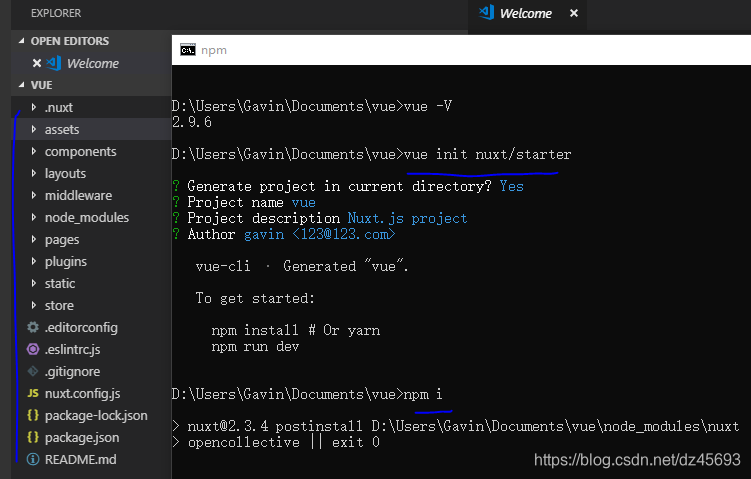This screenshot has height=479, width=751.
Task: Click the .eslintrc.js purple ESLint icon
Action: [33, 349]
